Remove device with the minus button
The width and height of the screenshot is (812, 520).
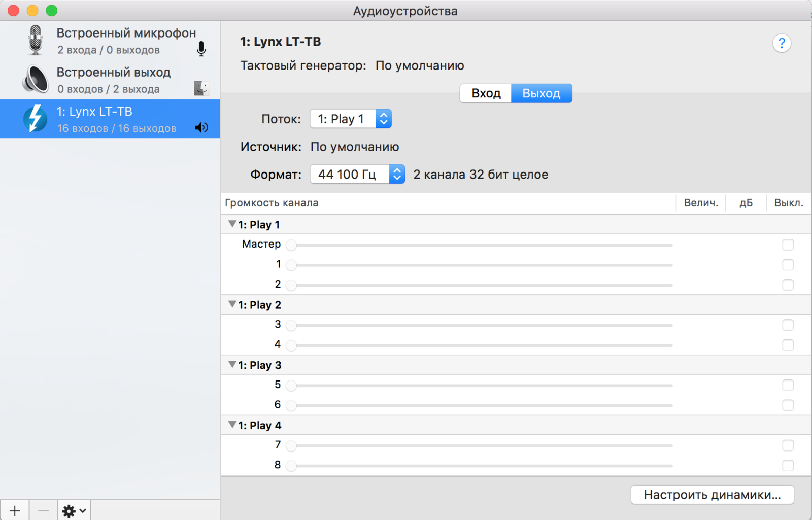[44, 510]
